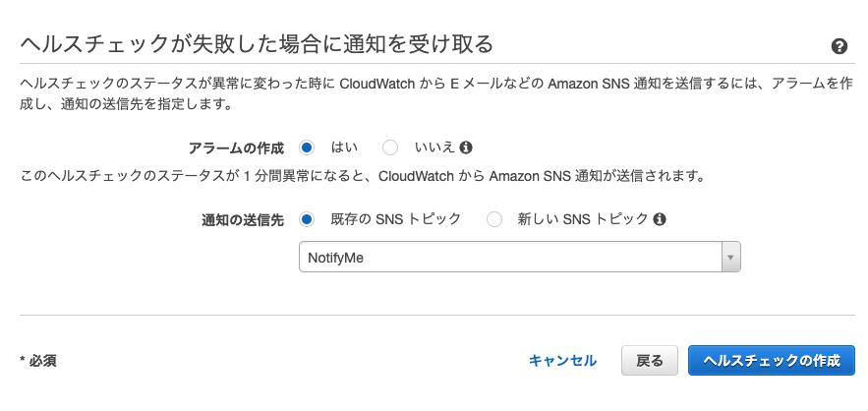Click ヘルスチェックの作成 button
The width and height of the screenshot is (868, 411).
(771, 361)
